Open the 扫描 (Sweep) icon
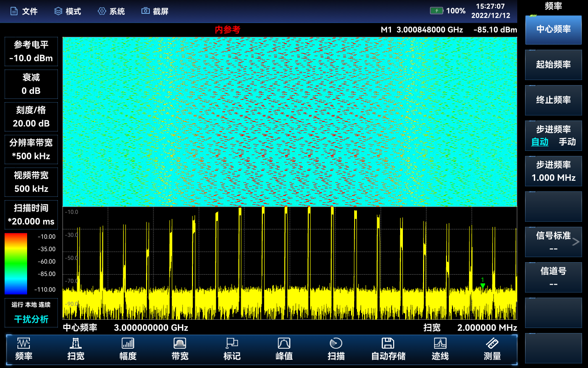The width and height of the screenshot is (588, 368). point(336,344)
